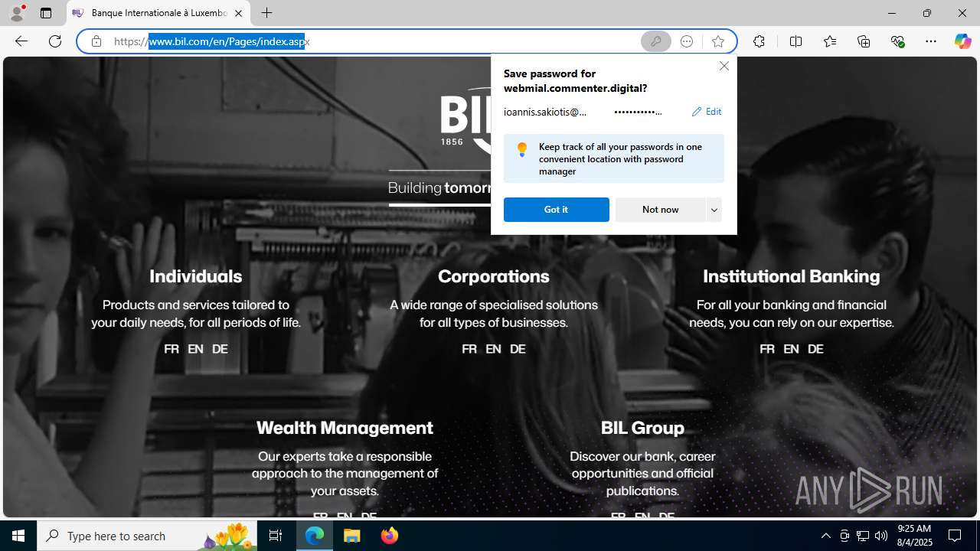Open Institutional Banking in EN
The width and height of the screenshot is (980, 551).
pos(791,349)
